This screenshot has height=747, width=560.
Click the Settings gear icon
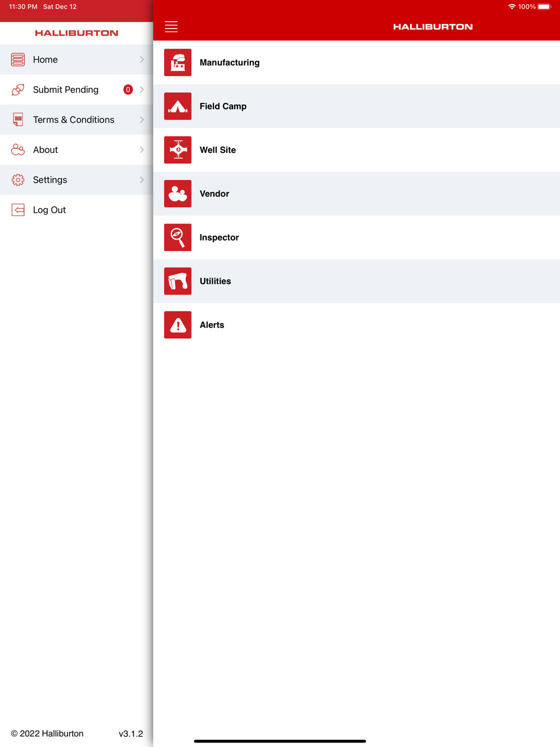[18, 180]
